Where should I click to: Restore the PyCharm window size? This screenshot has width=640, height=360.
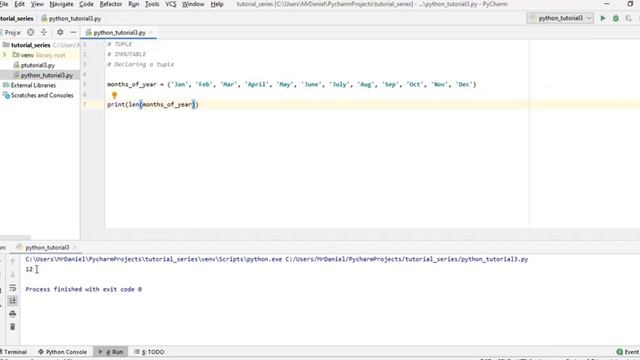[630, 4]
